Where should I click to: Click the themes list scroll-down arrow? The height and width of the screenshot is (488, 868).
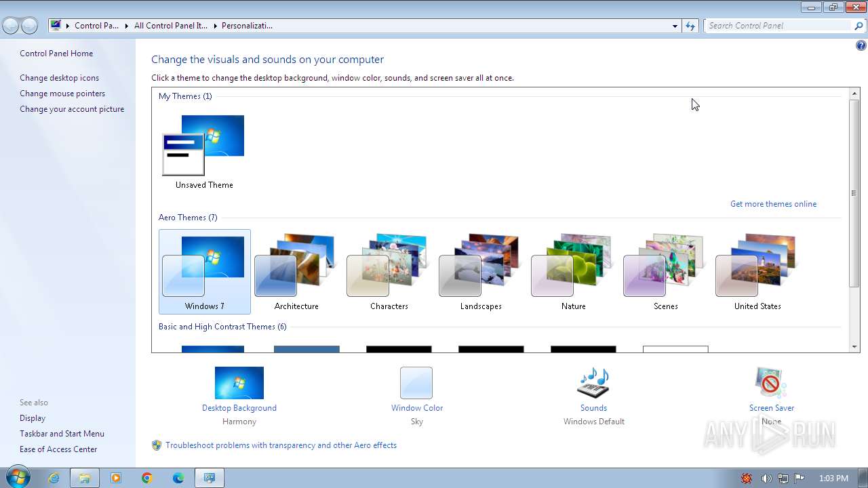point(854,347)
